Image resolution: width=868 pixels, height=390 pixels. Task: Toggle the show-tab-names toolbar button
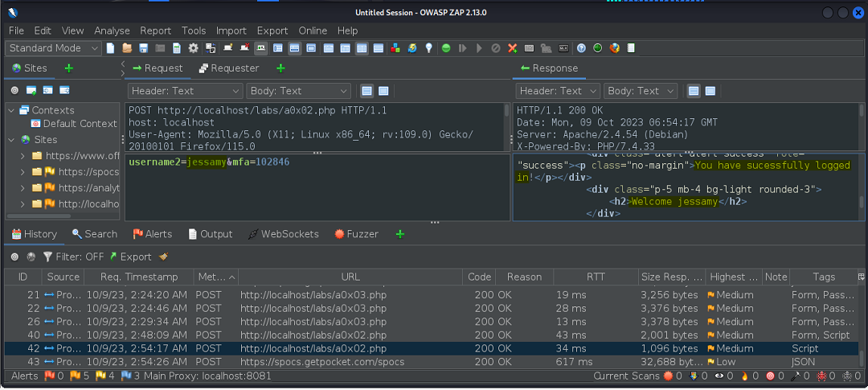pyautogui.click(x=261, y=48)
